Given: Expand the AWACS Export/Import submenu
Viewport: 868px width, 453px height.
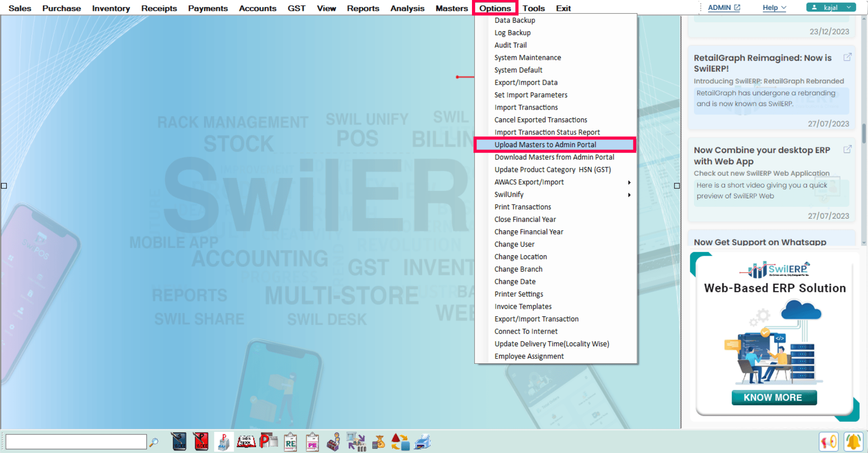Looking at the screenshot, I should point(556,182).
